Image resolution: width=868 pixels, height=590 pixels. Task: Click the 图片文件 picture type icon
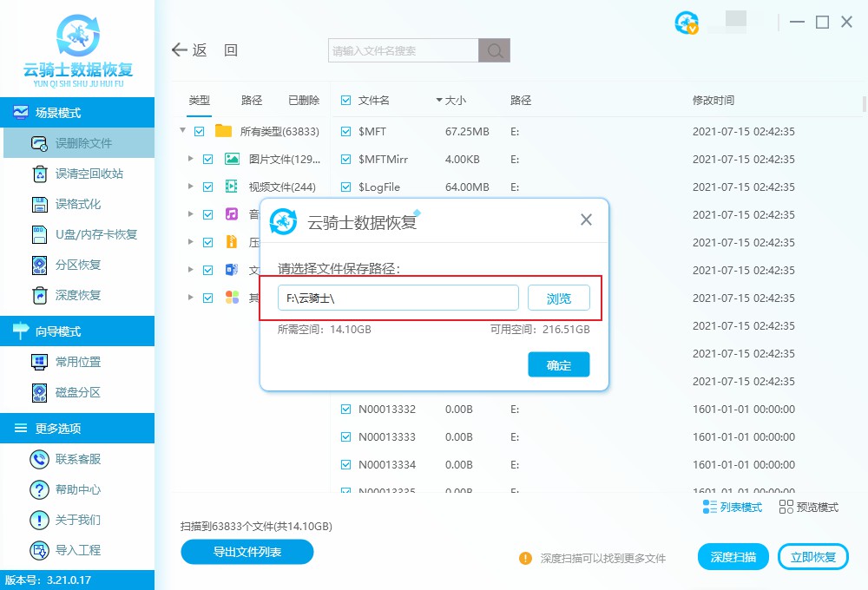pos(232,160)
